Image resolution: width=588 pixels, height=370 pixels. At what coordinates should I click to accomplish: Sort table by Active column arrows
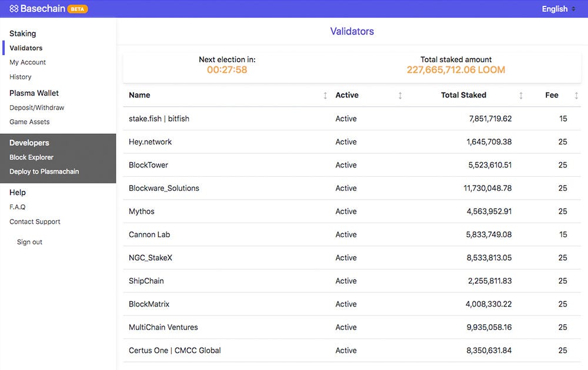(x=400, y=96)
